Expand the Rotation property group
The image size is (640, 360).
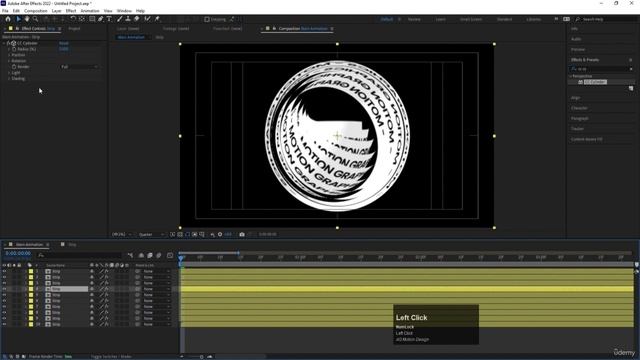(x=9, y=61)
